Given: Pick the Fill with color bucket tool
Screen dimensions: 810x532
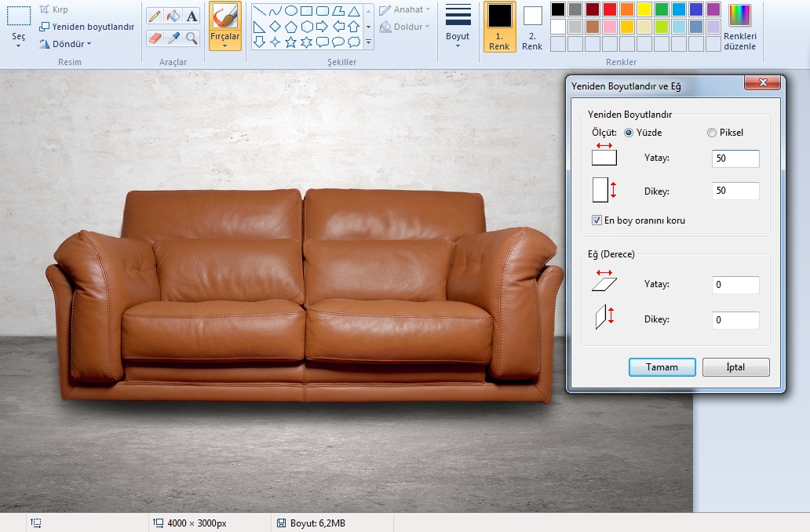Looking at the screenshot, I should 173,16.
